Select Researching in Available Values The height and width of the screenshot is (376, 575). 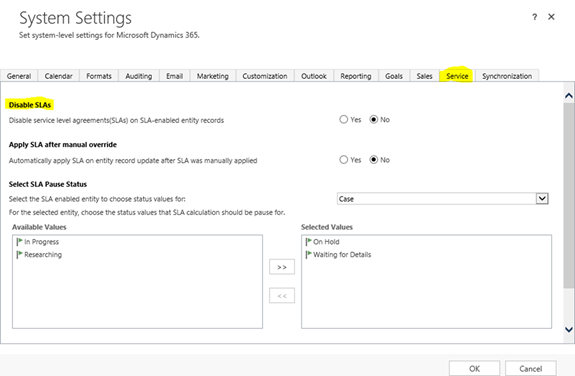pyautogui.click(x=43, y=255)
